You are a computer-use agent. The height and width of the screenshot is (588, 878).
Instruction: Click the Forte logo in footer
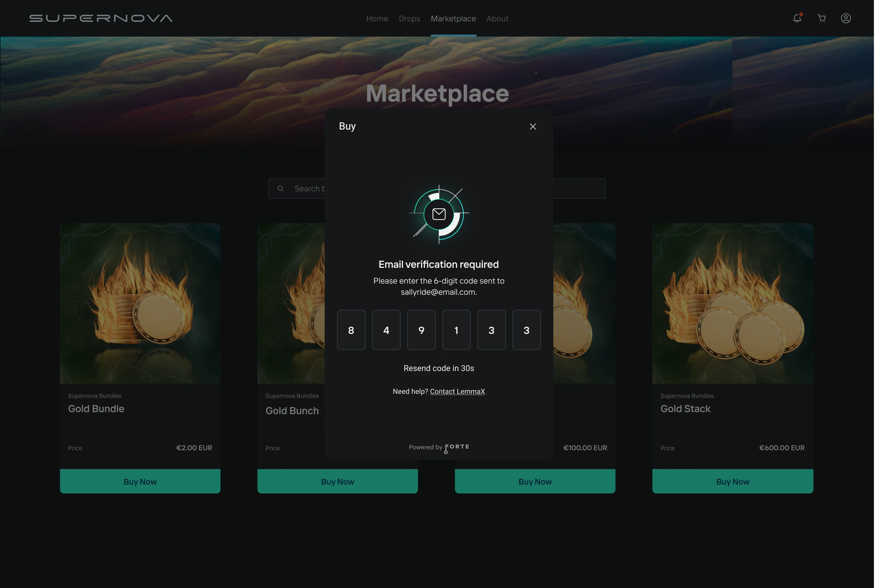pyautogui.click(x=457, y=448)
